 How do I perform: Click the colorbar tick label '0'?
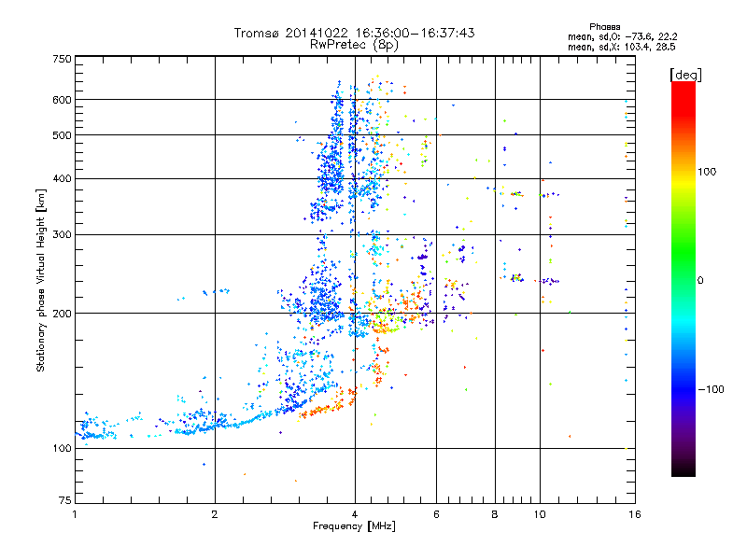(x=700, y=281)
